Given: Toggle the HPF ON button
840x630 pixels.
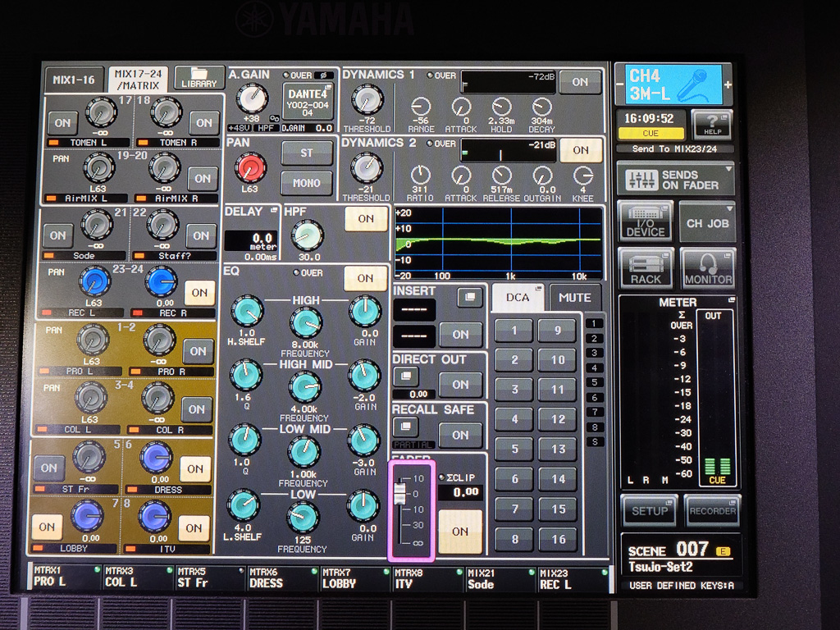Looking at the screenshot, I should (x=366, y=218).
